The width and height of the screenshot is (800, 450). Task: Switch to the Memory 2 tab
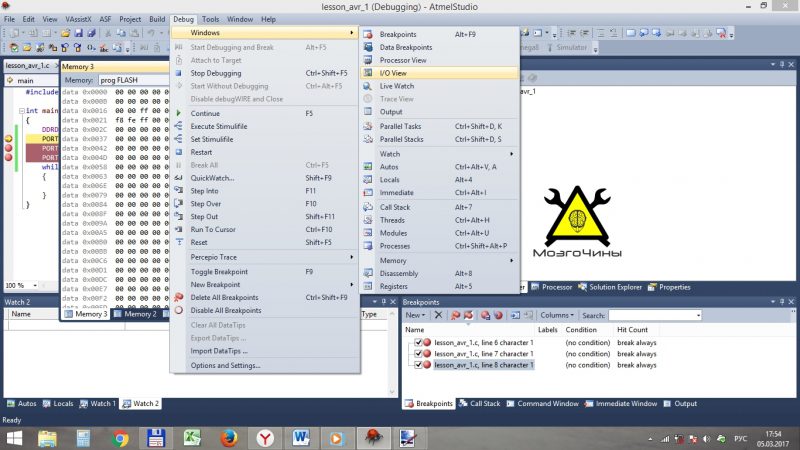click(135, 314)
